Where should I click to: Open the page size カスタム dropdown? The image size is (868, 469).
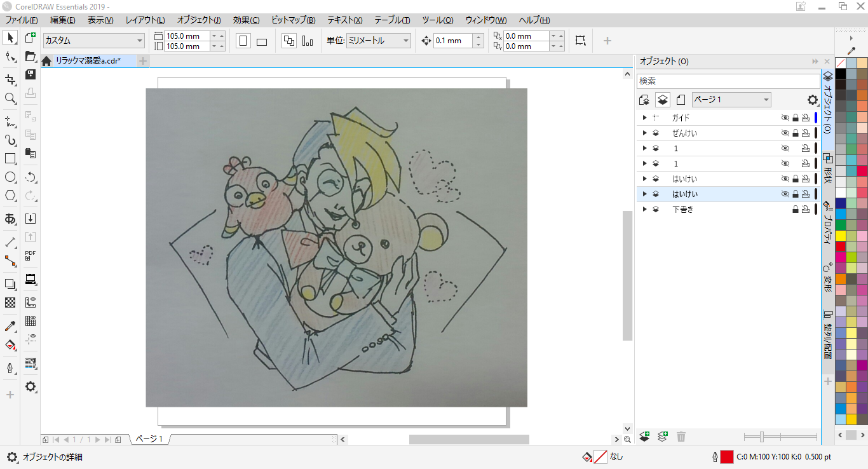pyautogui.click(x=94, y=41)
